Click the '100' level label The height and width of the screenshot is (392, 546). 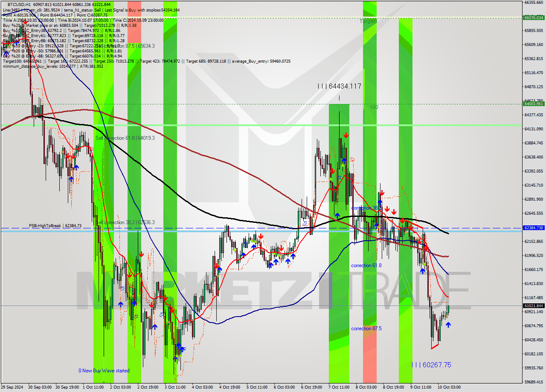pos(374,107)
